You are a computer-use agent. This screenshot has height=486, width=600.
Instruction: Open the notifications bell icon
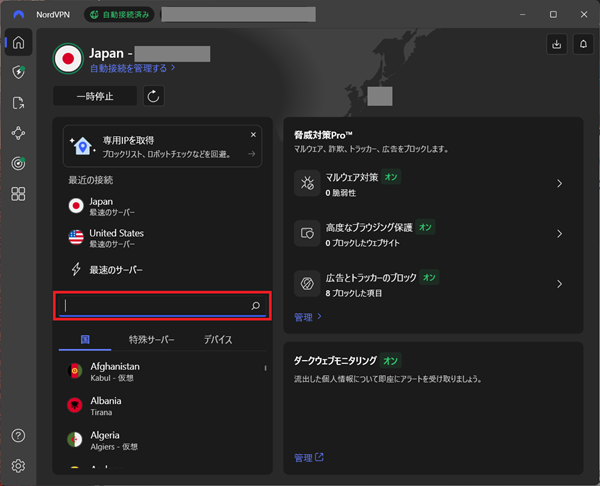tap(583, 43)
